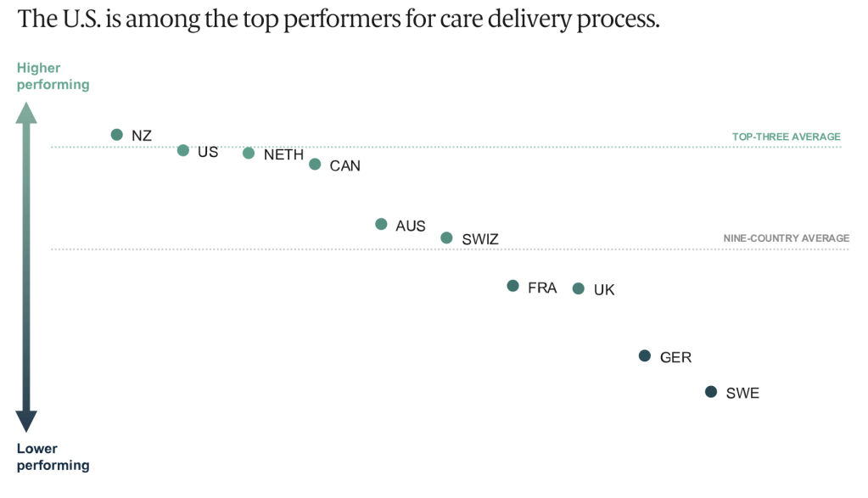The image size is (868, 498).
Task: Click the Higher performing axis label
Action: coord(53,76)
